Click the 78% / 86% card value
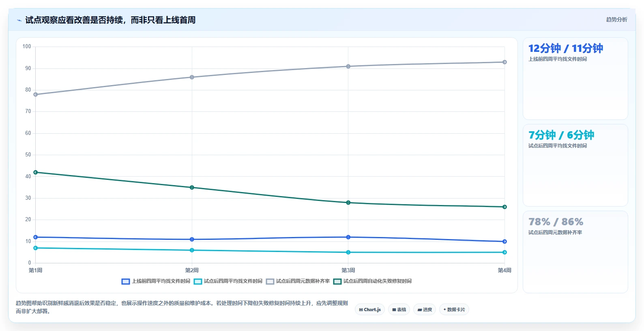This screenshot has height=331, width=644. pyautogui.click(x=556, y=222)
